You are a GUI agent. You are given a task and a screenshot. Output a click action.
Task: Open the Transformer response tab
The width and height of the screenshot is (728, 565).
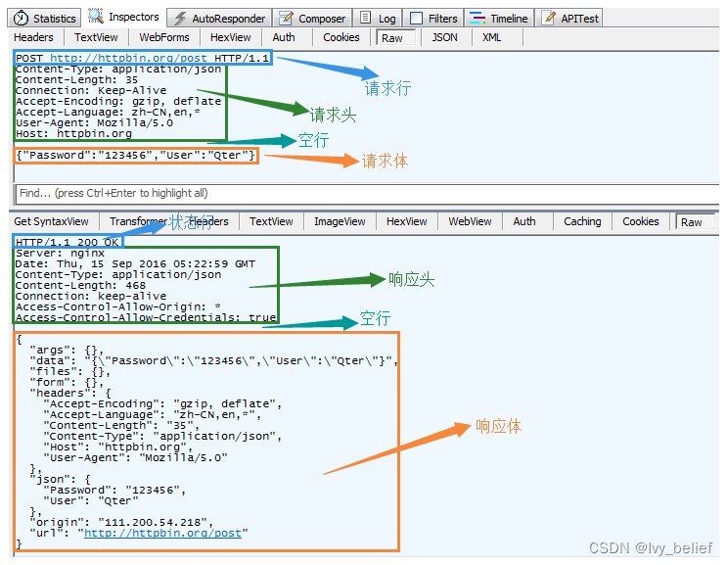click(x=139, y=221)
